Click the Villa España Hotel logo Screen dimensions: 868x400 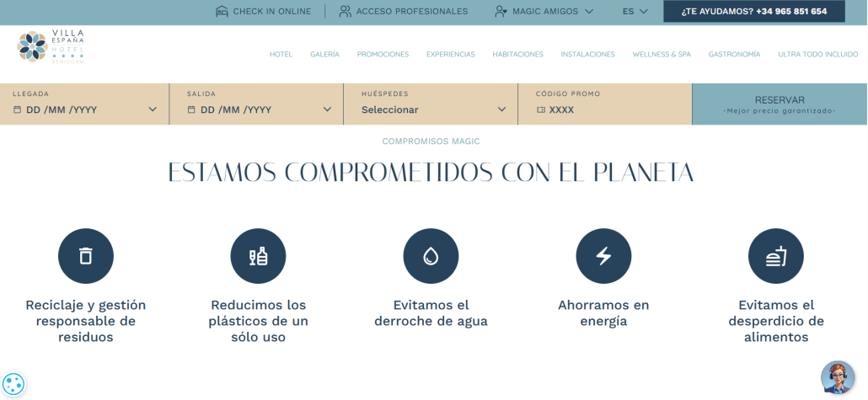(51, 47)
